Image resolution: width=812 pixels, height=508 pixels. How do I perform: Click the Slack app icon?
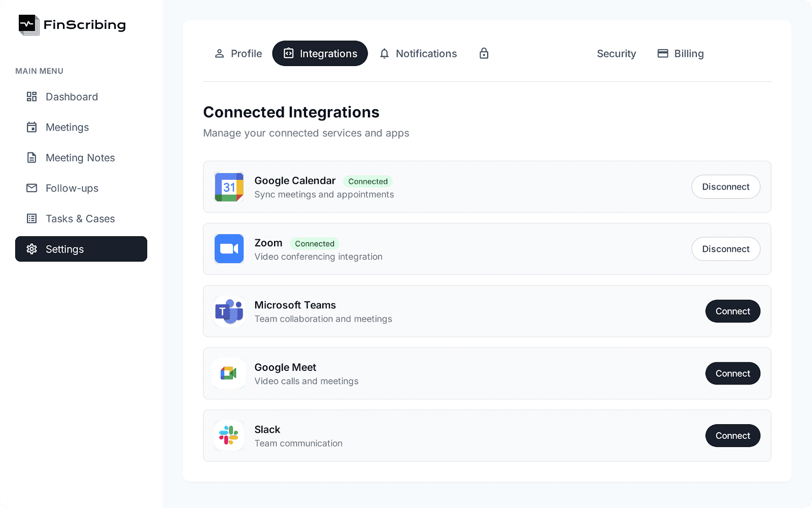tap(229, 436)
